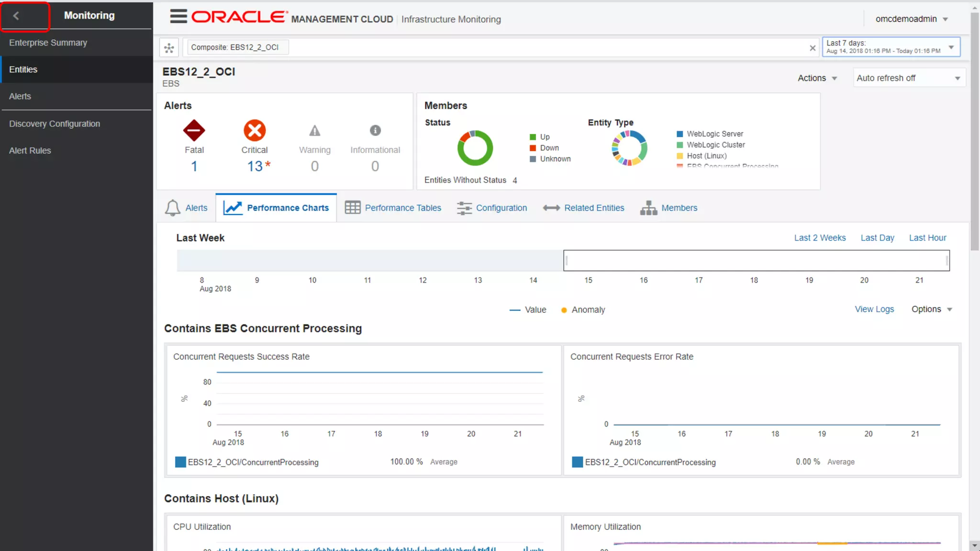
Task: Open the hamburger navigation menu
Action: [178, 17]
